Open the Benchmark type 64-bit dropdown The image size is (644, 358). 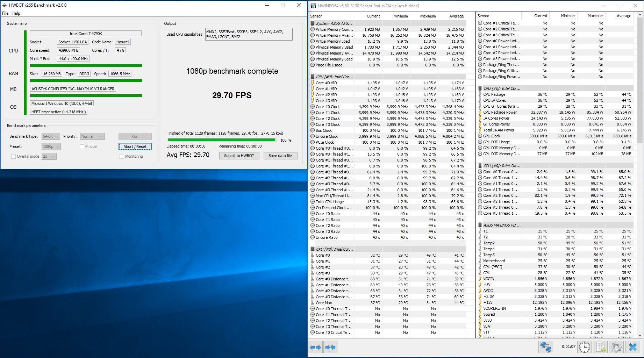[x=51, y=136]
